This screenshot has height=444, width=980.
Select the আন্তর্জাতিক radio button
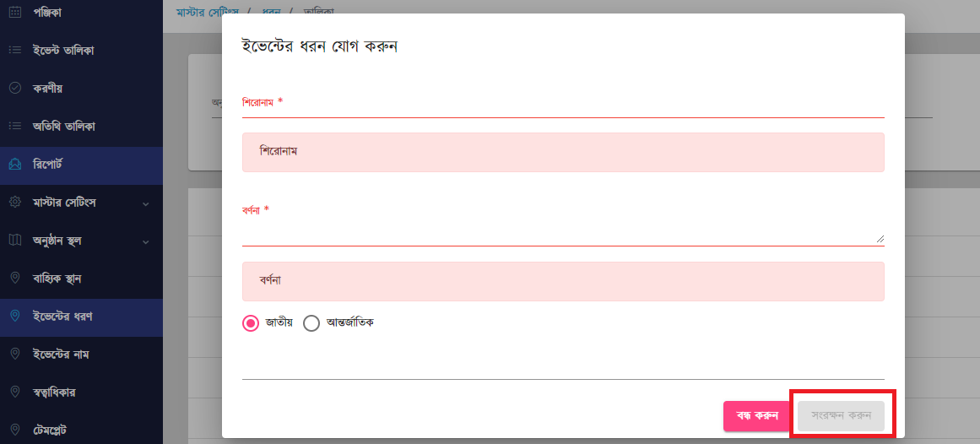pyautogui.click(x=311, y=323)
